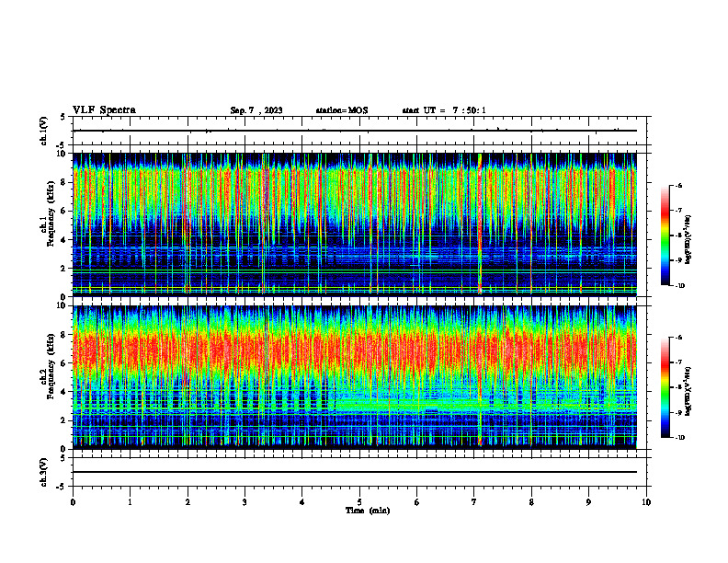728x563 pixels.
Task: Click the "-10" label on ch.1 colorbar
Action: coord(679,286)
